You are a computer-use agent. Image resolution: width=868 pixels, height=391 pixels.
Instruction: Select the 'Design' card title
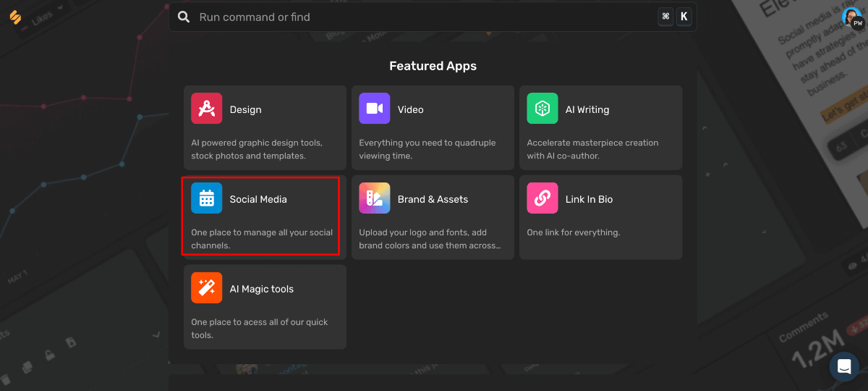pyautogui.click(x=245, y=110)
